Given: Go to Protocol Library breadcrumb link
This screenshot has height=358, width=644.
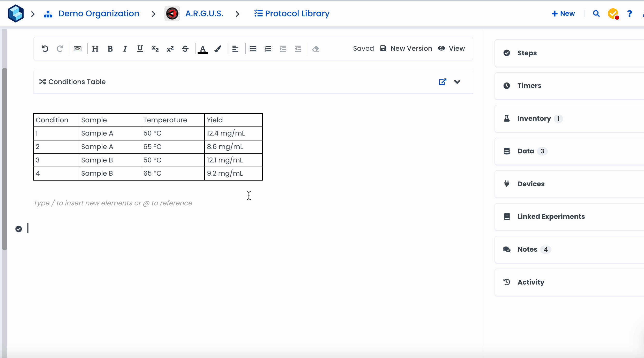Looking at the screenshot, I should click(292, 13).
